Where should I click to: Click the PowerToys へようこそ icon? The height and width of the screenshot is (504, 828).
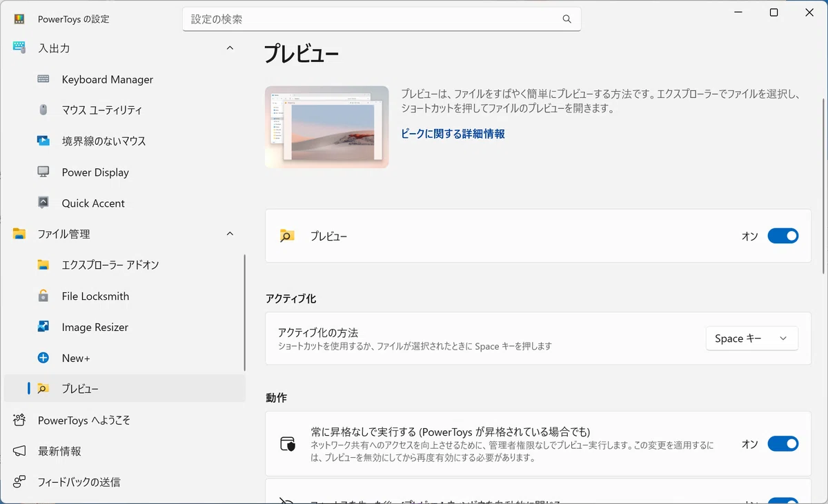tap(19, 420)
